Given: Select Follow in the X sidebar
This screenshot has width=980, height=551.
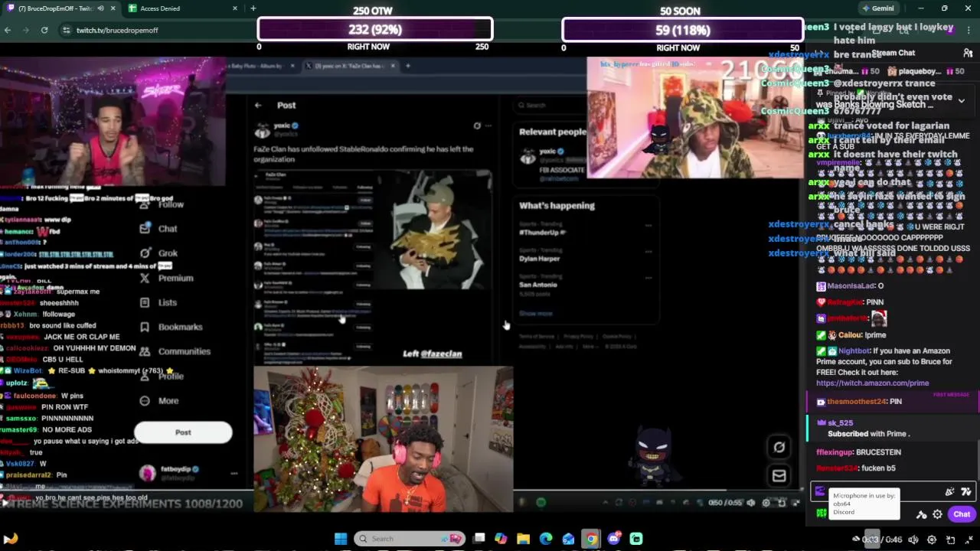Looking at the screenshot, I should point(162,204).
